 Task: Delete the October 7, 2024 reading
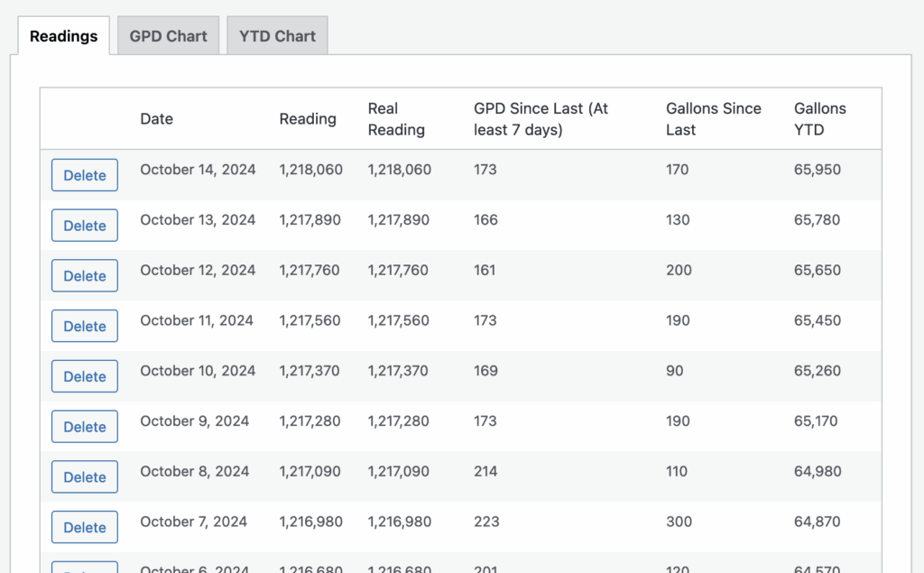click(x=85, y=528)
